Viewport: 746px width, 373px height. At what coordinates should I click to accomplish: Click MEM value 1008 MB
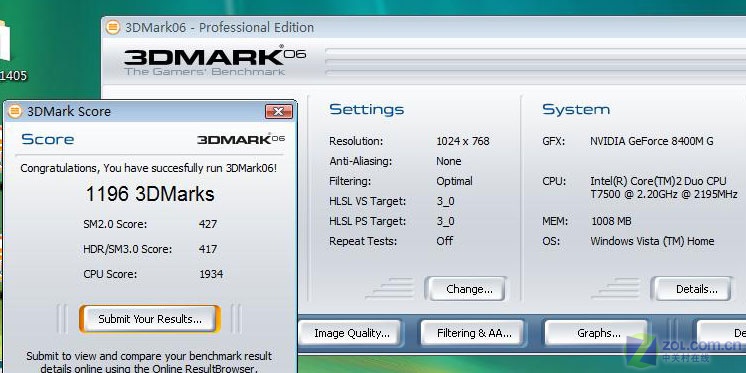pos(611,221)
